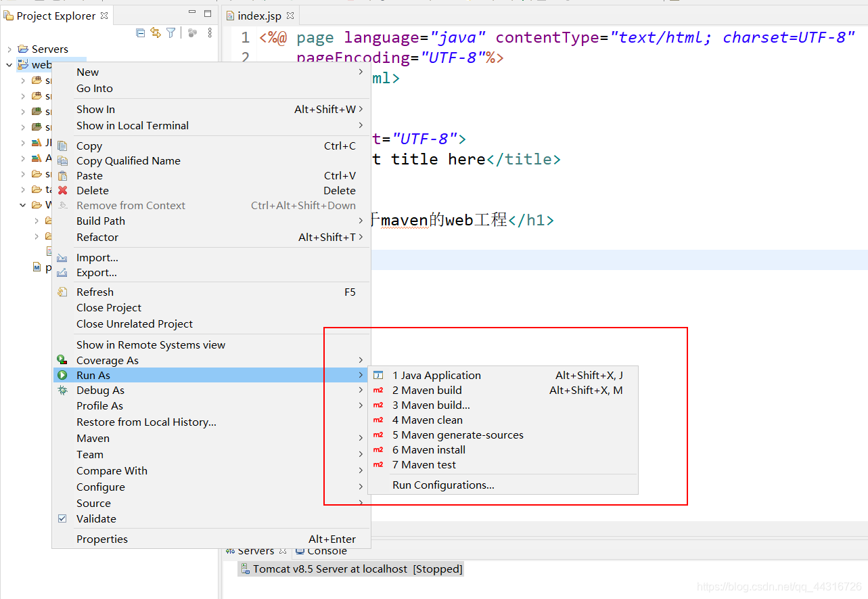Select Close Unrelated Project
This screenshot has height=599, width=868.
pos(211,324)
